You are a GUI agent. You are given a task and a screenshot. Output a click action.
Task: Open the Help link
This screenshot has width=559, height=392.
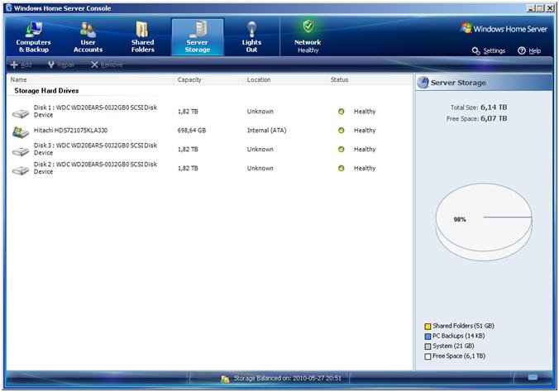tap(529, 50)
